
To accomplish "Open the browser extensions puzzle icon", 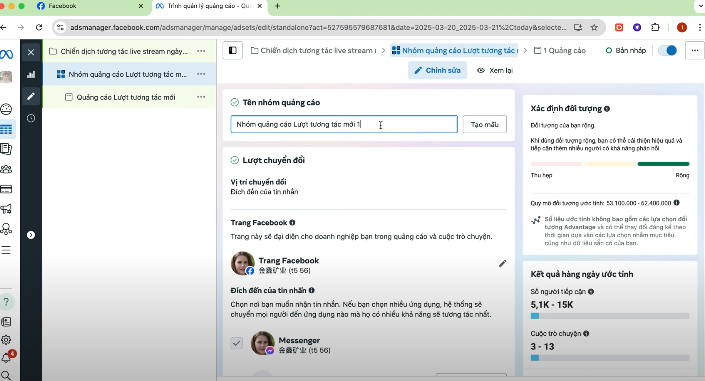I will pos(656,27).
